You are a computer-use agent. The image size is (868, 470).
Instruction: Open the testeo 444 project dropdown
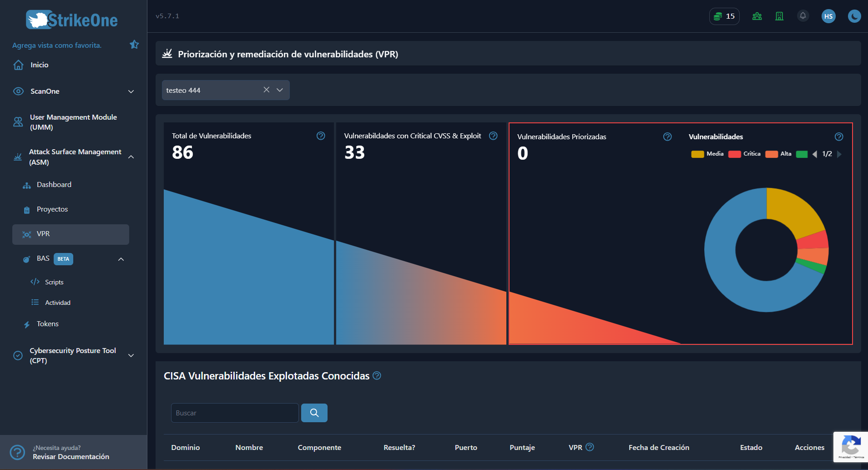[x=226, y=90]
